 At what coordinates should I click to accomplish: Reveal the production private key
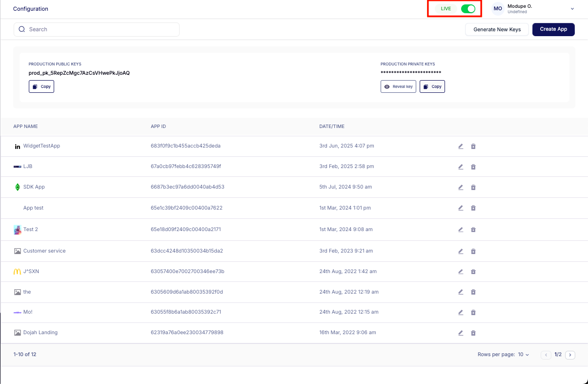pos(398,86)
